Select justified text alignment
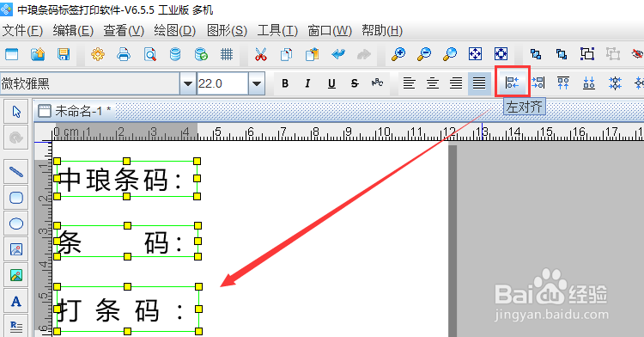Screen dimensions: 644x337 coord(479,83)
